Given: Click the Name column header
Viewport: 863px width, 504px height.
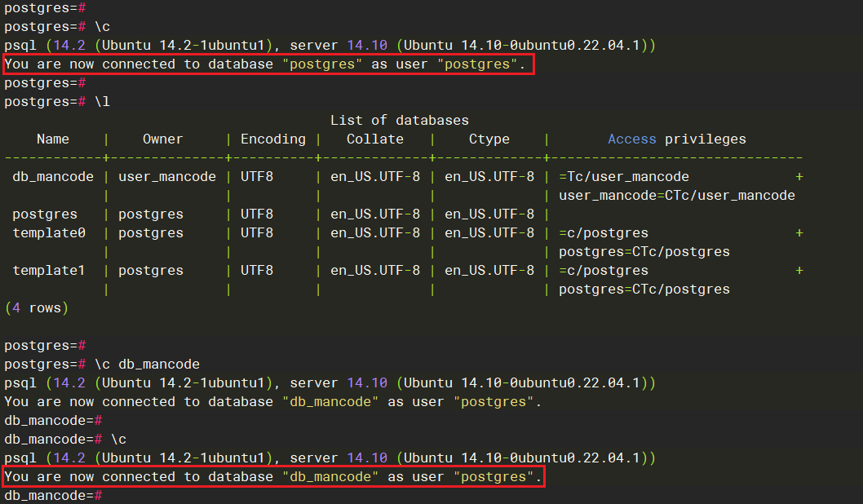Looking at the screenshot, I should pos(53,139).
